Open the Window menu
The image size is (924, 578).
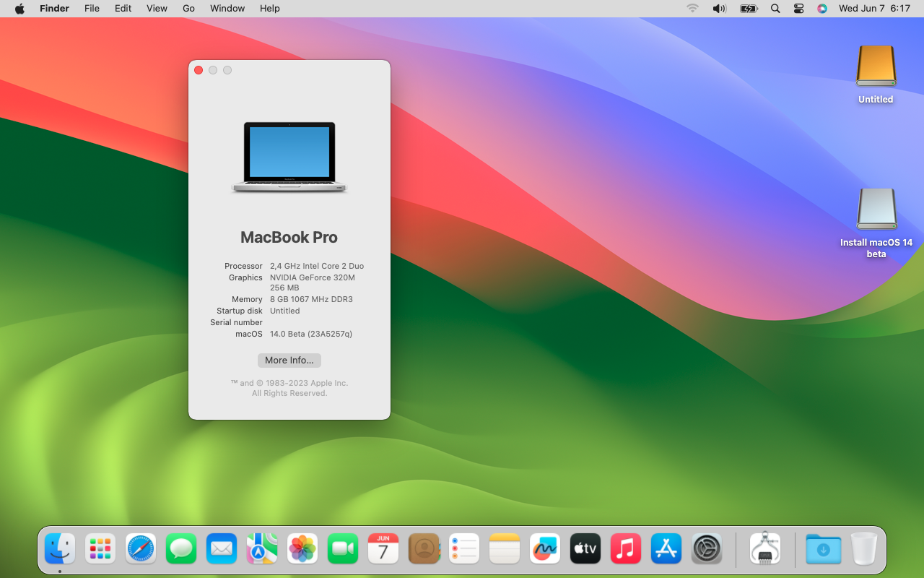pyautogui.click(x=227, y=9)
